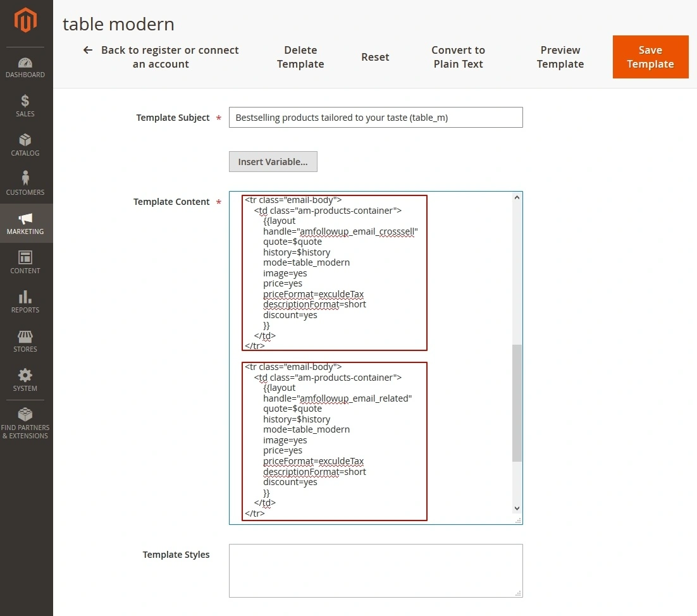
Task: Reset the template changes
Action: 375,57
